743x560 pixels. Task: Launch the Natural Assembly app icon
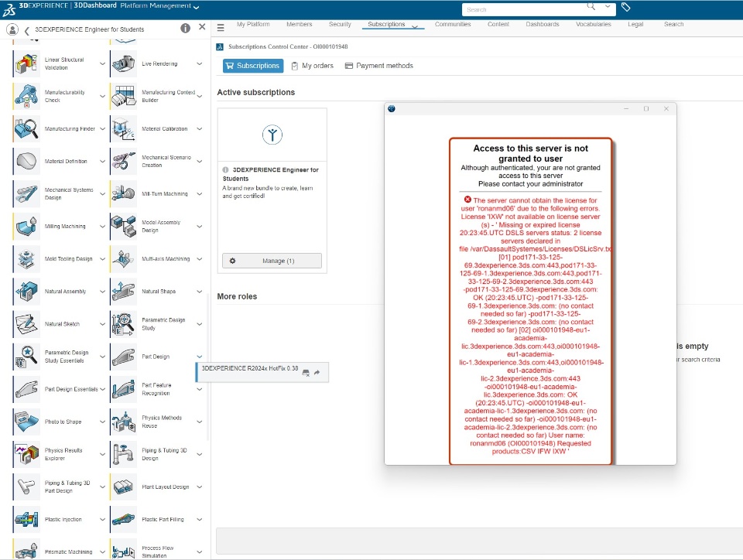click(x=27, y=292)
